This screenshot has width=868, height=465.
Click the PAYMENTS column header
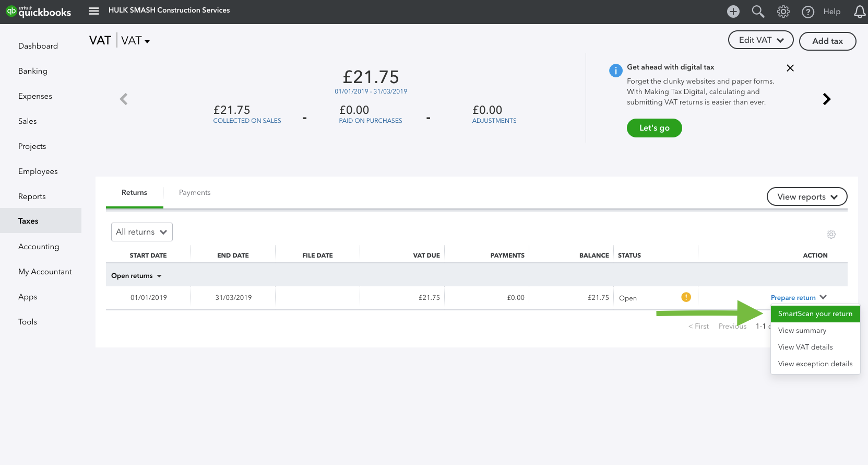coord(507,255)
